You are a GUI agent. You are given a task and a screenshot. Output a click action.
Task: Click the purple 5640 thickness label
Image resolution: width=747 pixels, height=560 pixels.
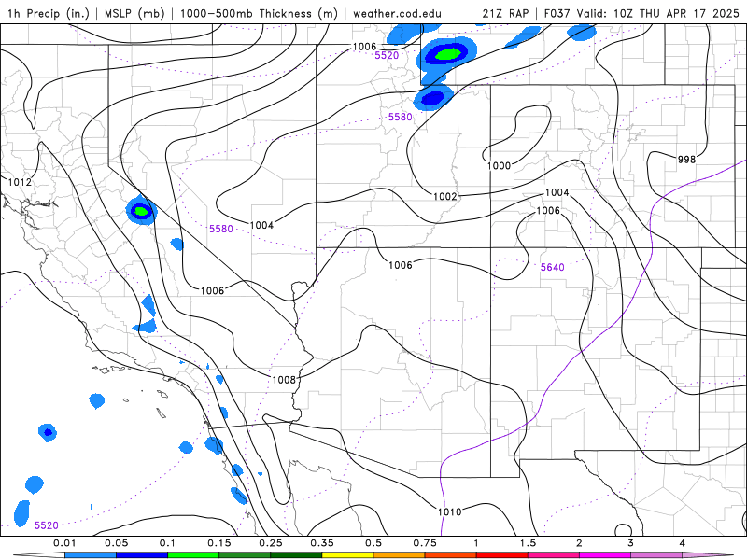[552, 267]
